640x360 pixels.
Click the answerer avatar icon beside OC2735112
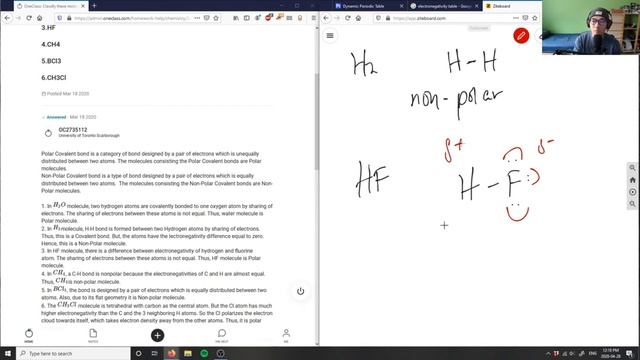[x=48, y=133]
